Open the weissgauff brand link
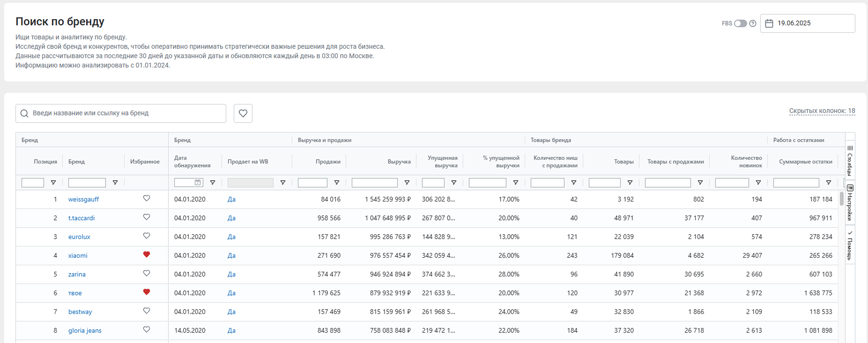 click(x=84, y=199)
